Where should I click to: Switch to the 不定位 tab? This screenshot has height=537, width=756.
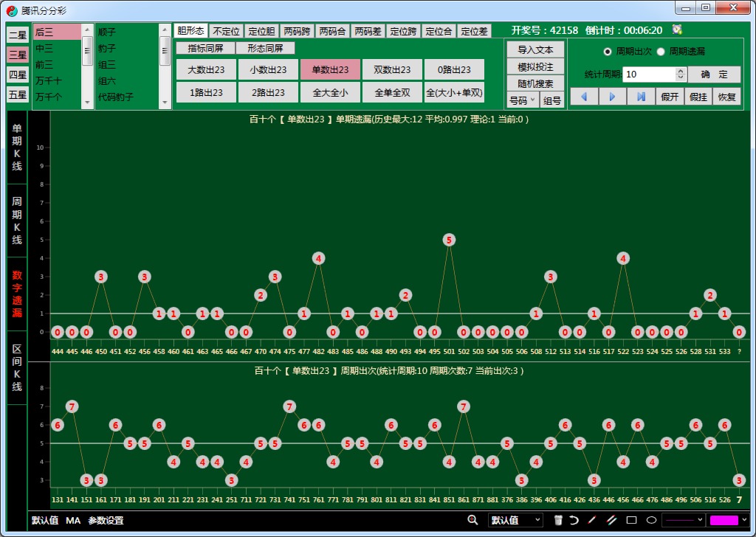click(226, 31)
